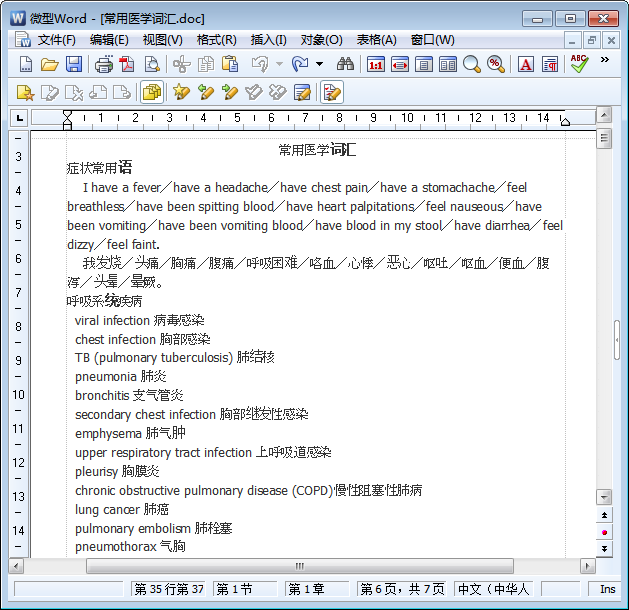This screenshot has height=610, width=629.
Task: Redo the last undone action
Action: click(300, 64)
